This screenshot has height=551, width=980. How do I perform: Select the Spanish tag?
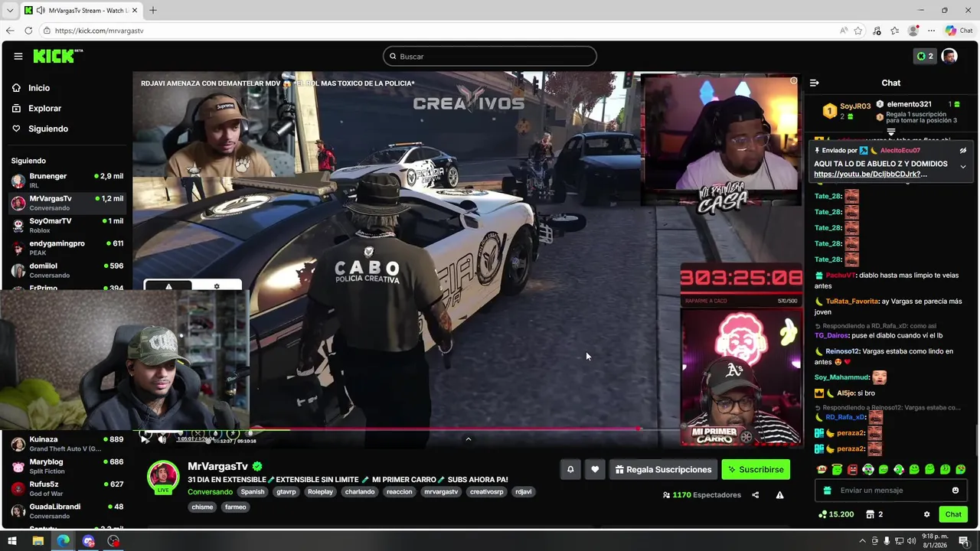(x=252, y=492)
